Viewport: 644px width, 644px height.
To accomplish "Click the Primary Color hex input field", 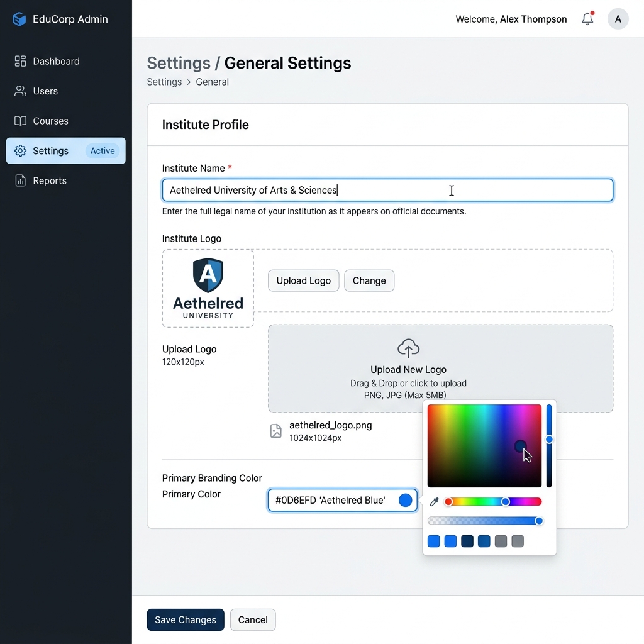I will coord(343,500).
